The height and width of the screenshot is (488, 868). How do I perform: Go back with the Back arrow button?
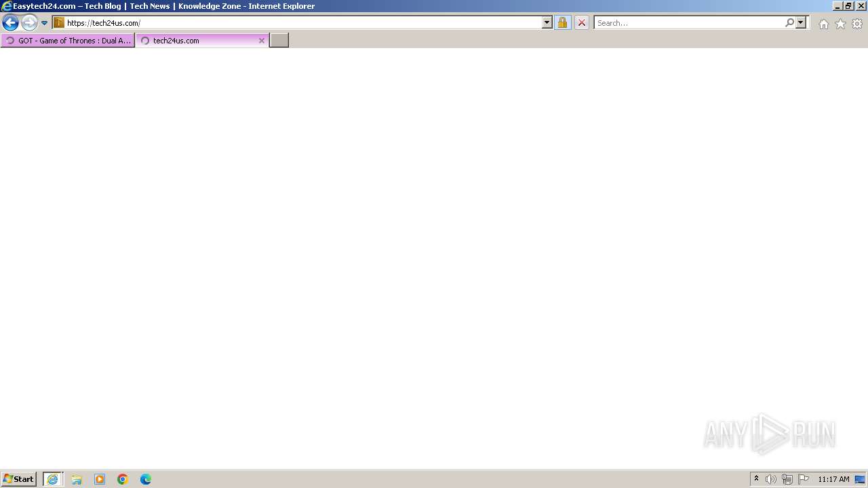[10, 23]
